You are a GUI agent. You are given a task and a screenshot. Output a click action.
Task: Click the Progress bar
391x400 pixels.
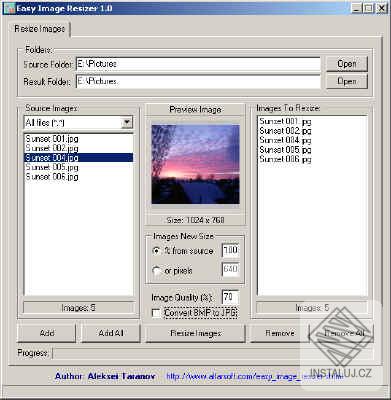point(213,353)
